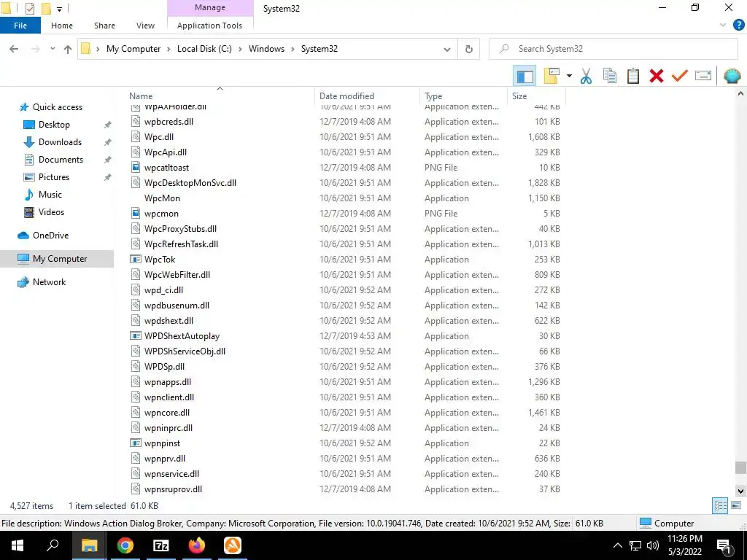Image resolution: width=747 pixels, height=560 pixels.
Task: Switch to the View ribbon tab
Action: pyautogui.click(x=145, y=26)
